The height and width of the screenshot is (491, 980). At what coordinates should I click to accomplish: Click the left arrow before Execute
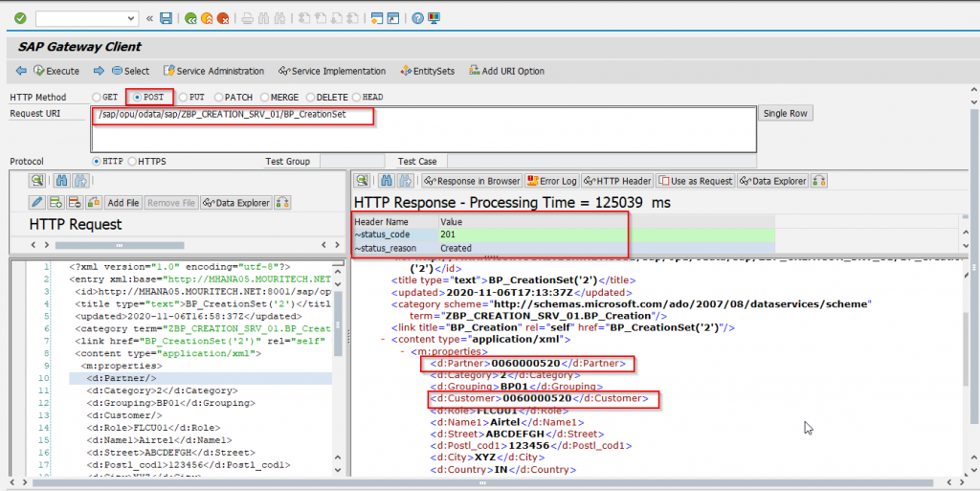pyautogui.click(x=21, y=71)
